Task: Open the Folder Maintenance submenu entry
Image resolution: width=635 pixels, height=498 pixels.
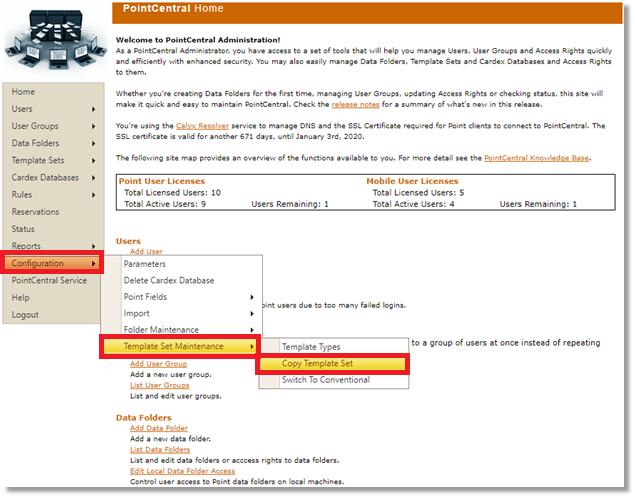Action: (161, 330)
